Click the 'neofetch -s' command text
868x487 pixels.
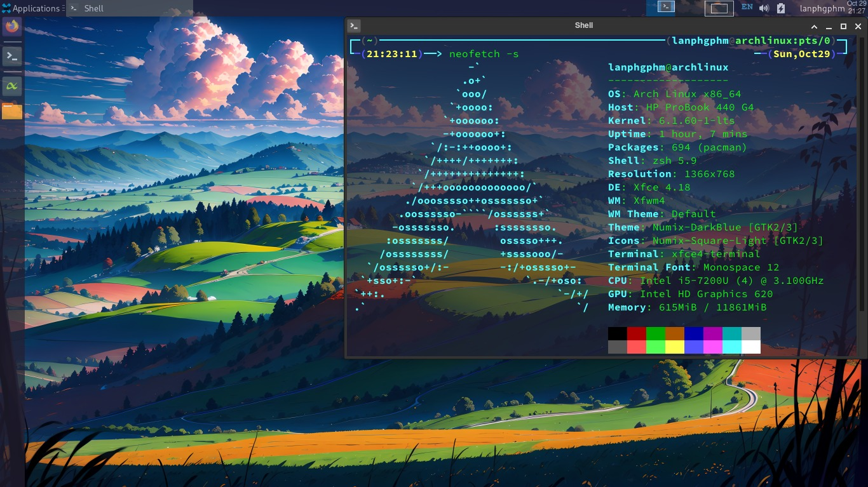point(484,54)
